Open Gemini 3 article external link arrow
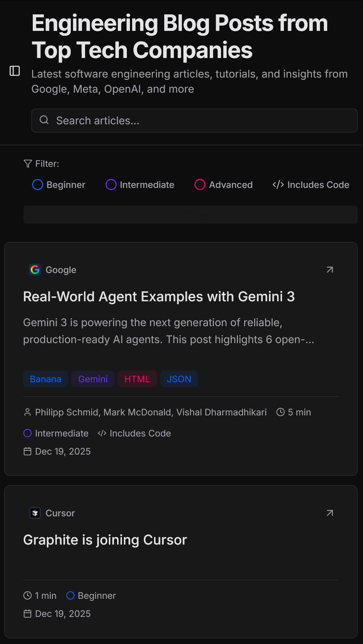 pos(330,270)
